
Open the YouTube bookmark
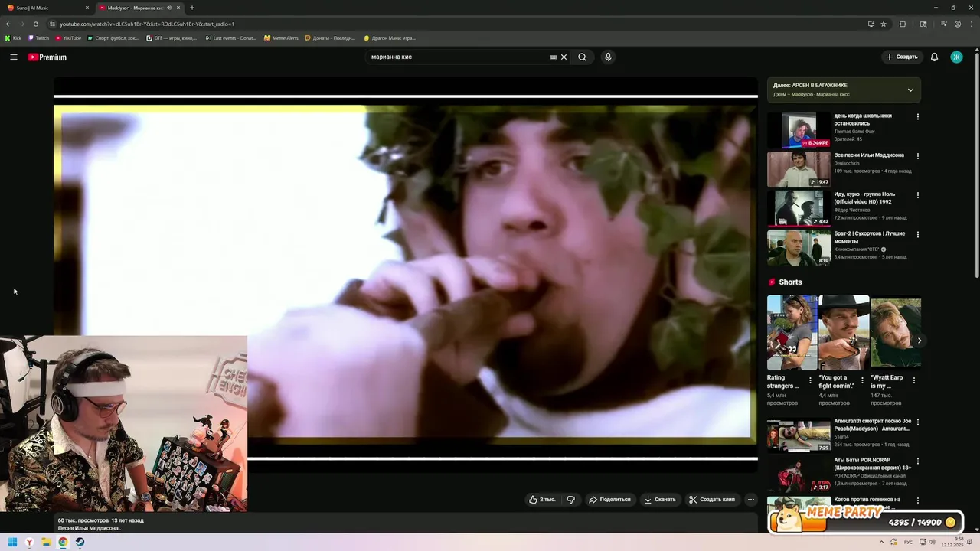click(68, 37)
